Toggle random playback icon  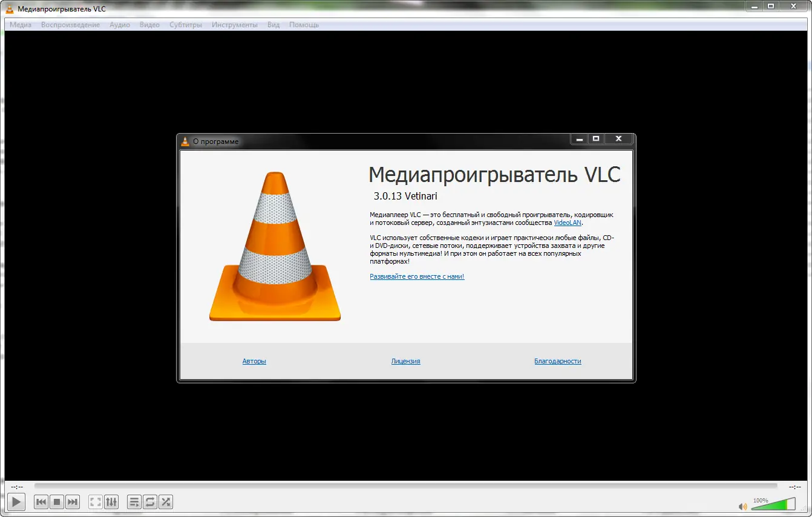pos(165,502)
